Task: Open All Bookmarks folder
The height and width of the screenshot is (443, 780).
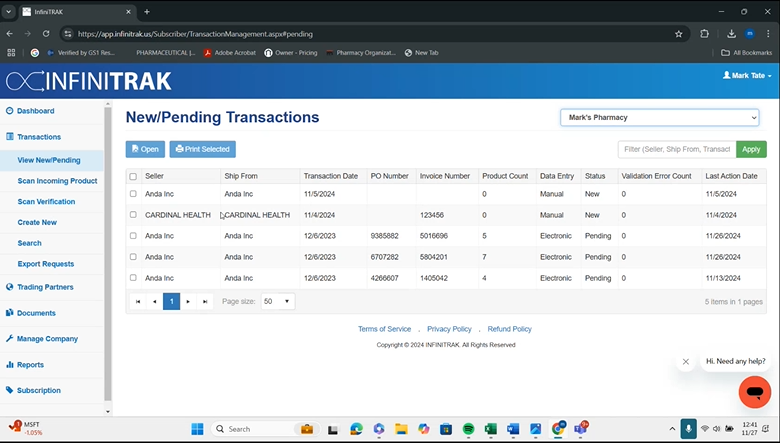Action: point(747,53)
